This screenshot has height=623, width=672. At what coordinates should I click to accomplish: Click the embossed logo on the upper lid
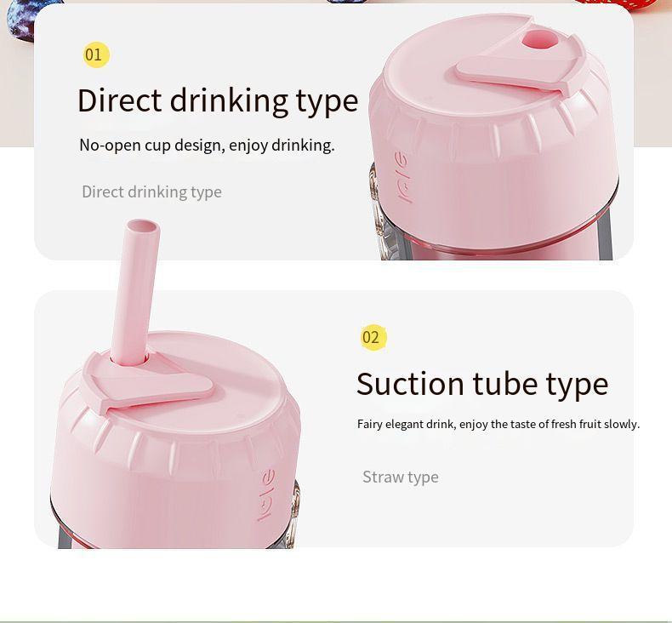pyautogui.click(x=403, y=177)
